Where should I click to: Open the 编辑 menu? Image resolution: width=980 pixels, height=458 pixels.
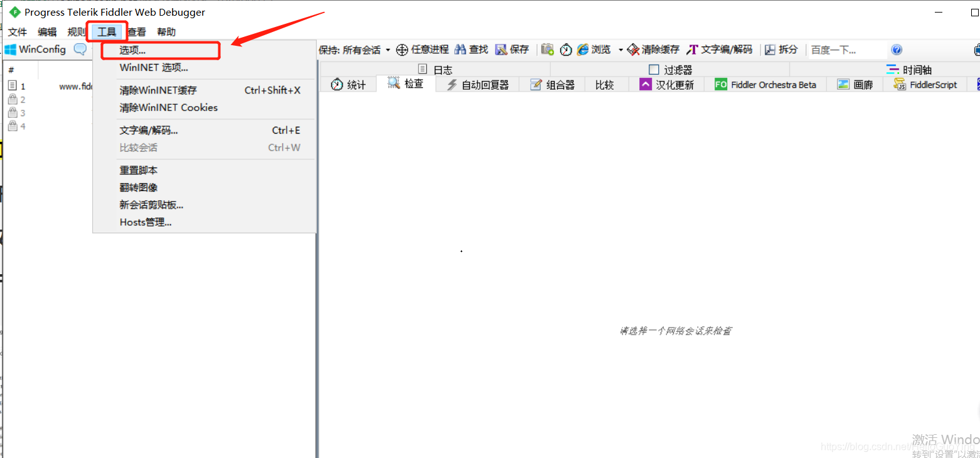(x=47, y=32)
